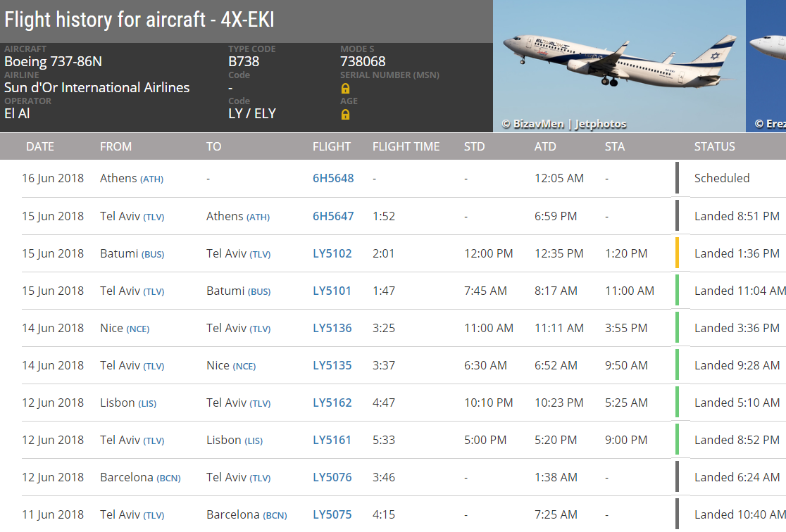
Task: Open the partially visible second aircraft photo
Action: tap(766, 66)
